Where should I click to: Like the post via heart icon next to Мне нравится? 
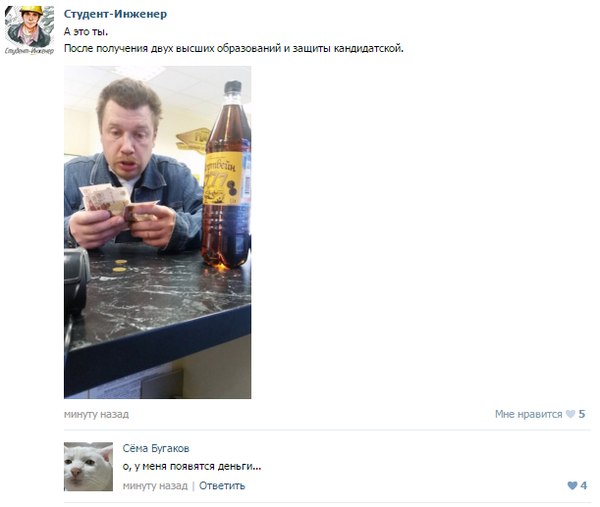[x=570, y=414]
